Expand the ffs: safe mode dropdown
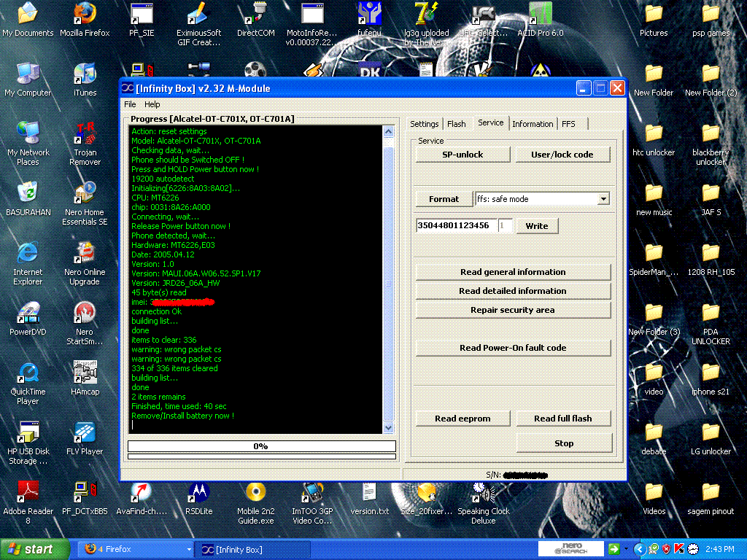 click(603, 199)
